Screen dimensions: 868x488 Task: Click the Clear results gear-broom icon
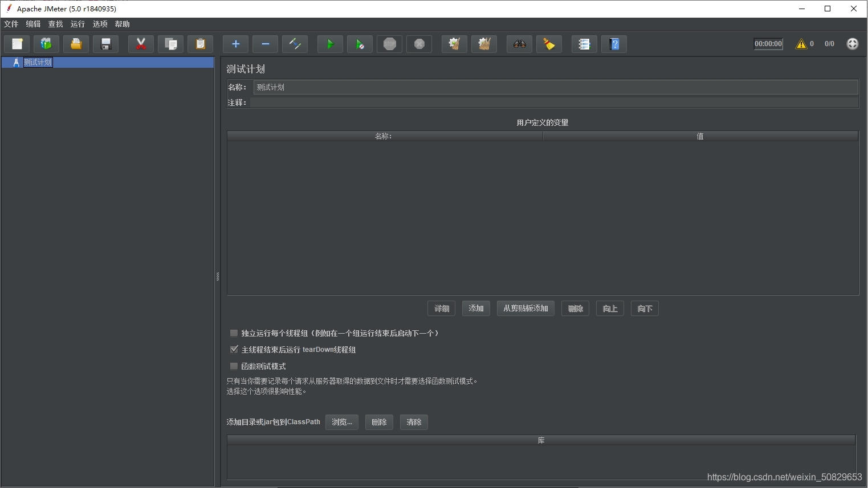point(454,44)
